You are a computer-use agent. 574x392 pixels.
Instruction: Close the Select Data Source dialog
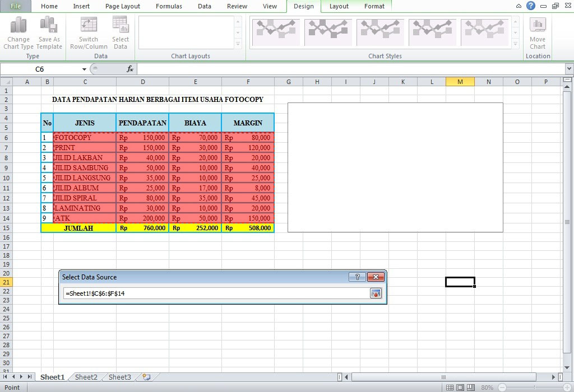point(376,277)
